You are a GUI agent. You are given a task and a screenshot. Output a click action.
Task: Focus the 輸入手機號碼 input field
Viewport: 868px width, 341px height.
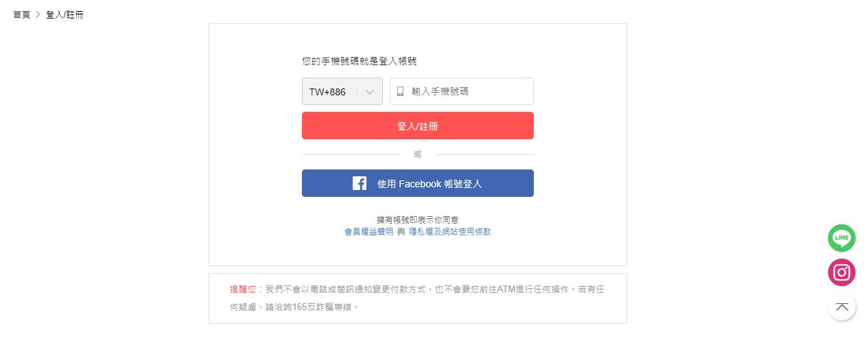coord(468,91)
